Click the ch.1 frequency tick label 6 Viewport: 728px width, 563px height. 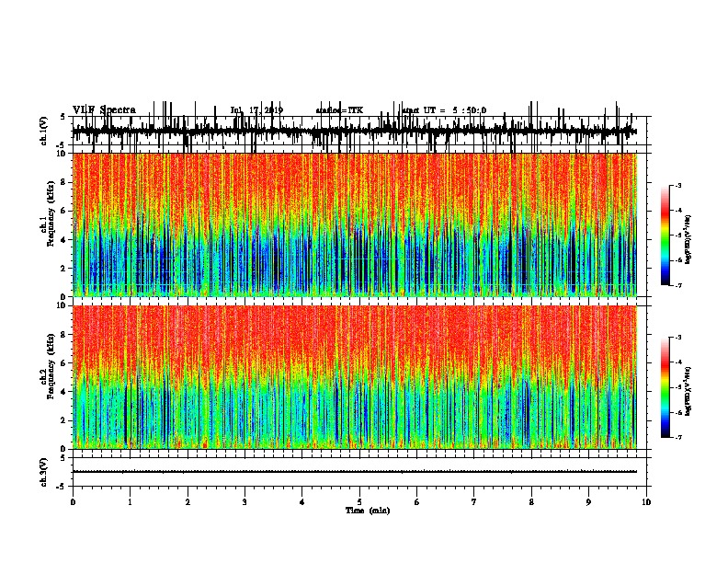[x=64, y=212]
